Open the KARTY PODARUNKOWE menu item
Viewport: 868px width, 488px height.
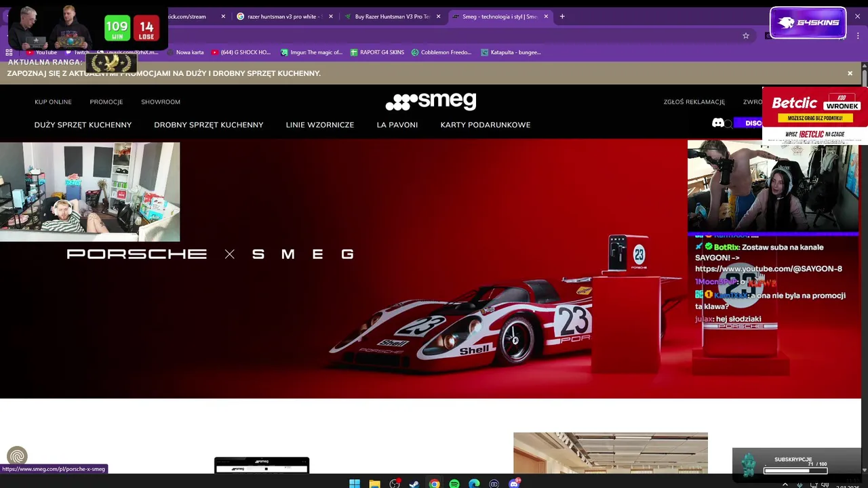pyautogui.click(x=486, y=125)
